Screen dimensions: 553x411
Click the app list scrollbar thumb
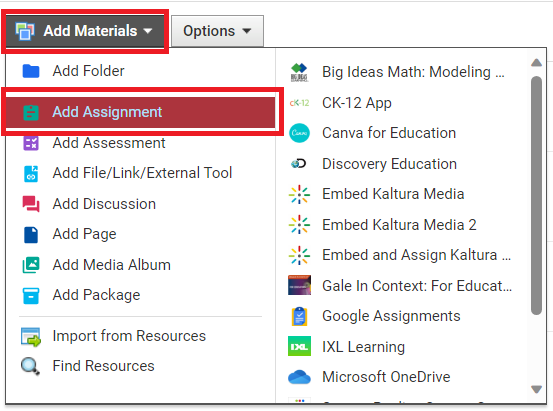[x=536, y=195]
